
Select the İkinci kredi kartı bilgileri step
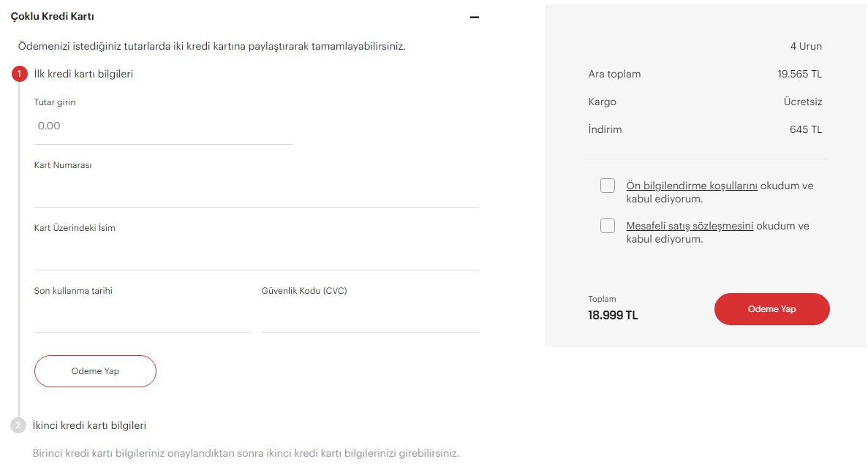90,425
